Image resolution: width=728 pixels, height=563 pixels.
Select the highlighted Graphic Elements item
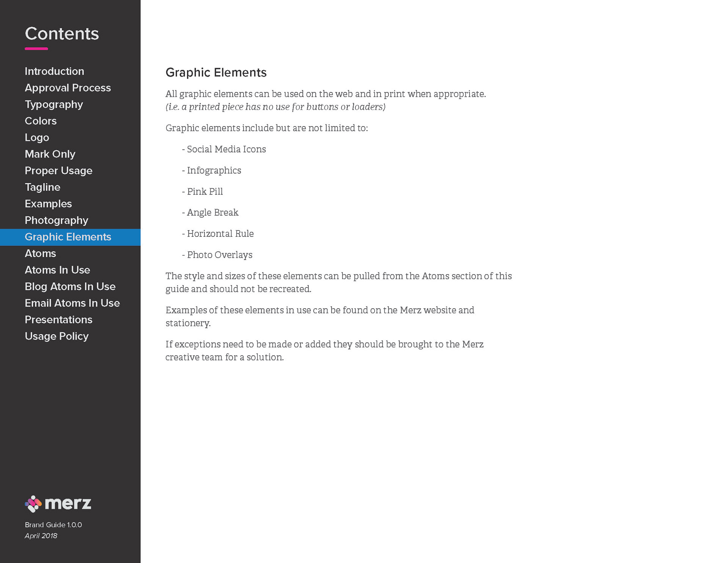68,237
